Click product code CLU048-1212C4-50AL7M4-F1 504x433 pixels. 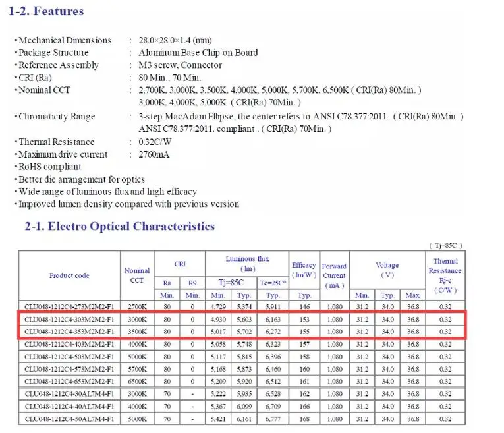(x=69, y=419)
